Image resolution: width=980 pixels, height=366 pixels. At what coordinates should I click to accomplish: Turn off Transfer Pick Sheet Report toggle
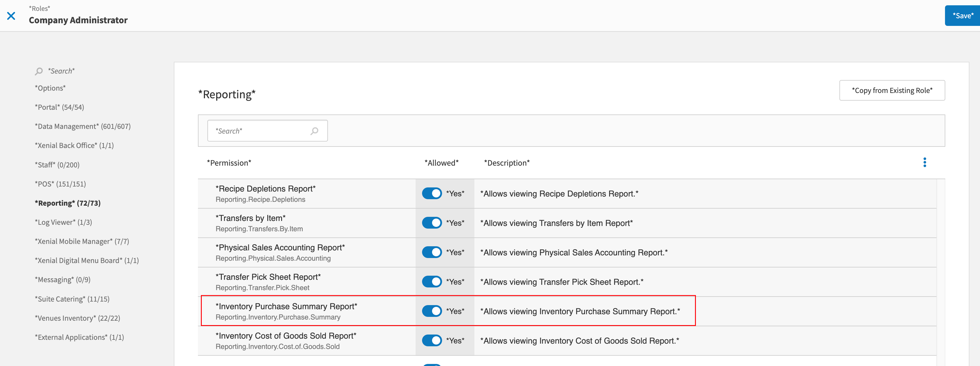click(x=431, y=282)
